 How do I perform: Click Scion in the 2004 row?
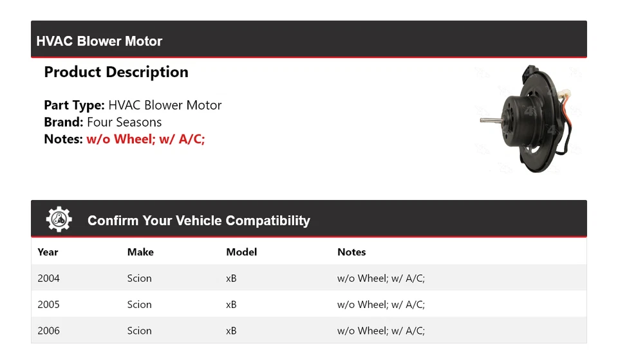pos(139,278)
